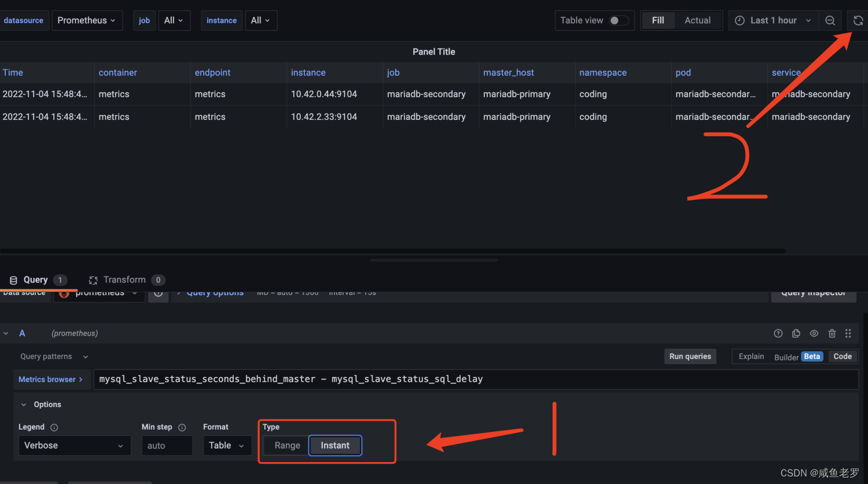Delete query A with the trash icon
Screen dimensions: 868x484
point(832,333)
